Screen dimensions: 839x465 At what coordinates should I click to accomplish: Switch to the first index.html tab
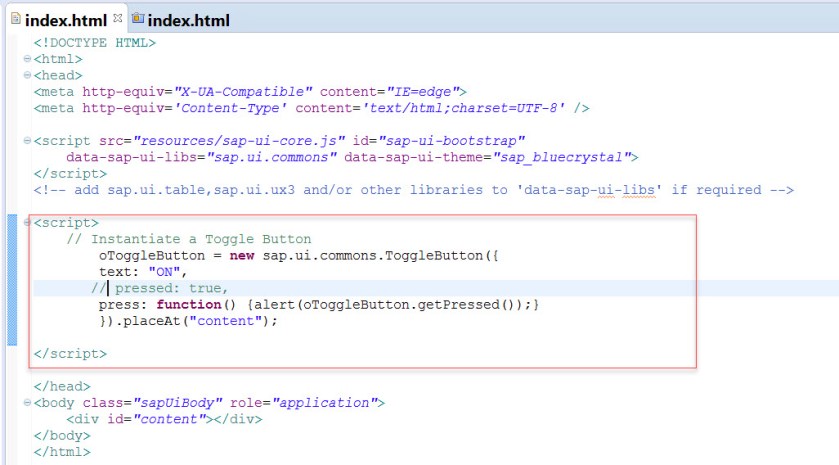(66, 20)
